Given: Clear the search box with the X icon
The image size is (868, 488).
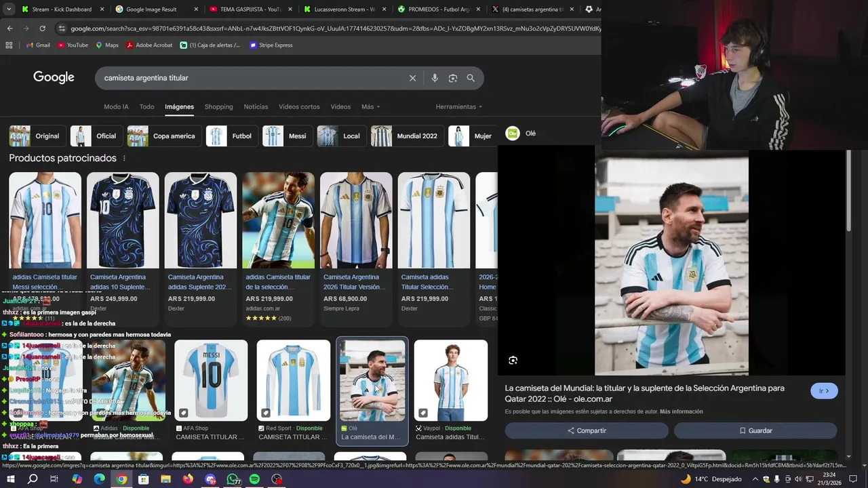Looking at the screenshot, I should [x=412, y=78].
